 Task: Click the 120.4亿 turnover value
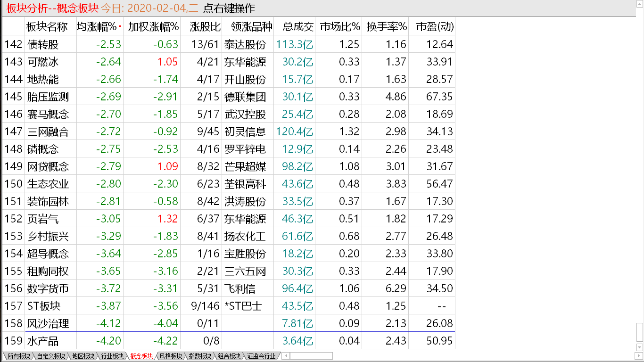[295, 132]
